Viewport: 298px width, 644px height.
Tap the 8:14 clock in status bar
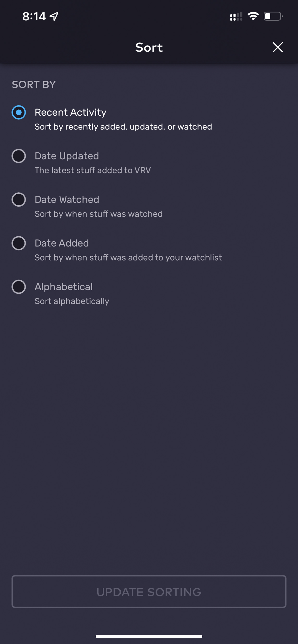tap(34, 17)
